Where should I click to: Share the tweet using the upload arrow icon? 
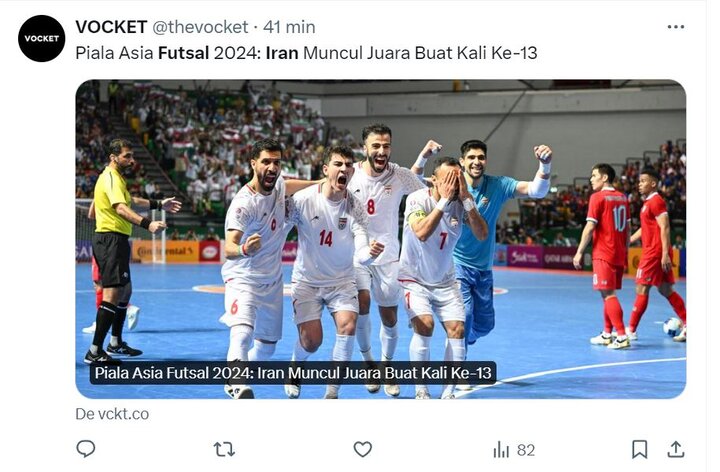coord(675,449)
